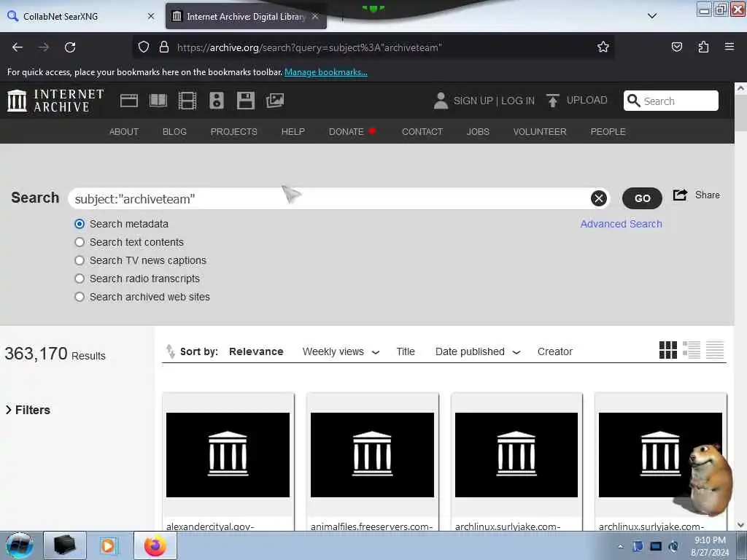Open the Video film strip icon
The height and width of the screenshot is (560, 747).
point(187,101)
